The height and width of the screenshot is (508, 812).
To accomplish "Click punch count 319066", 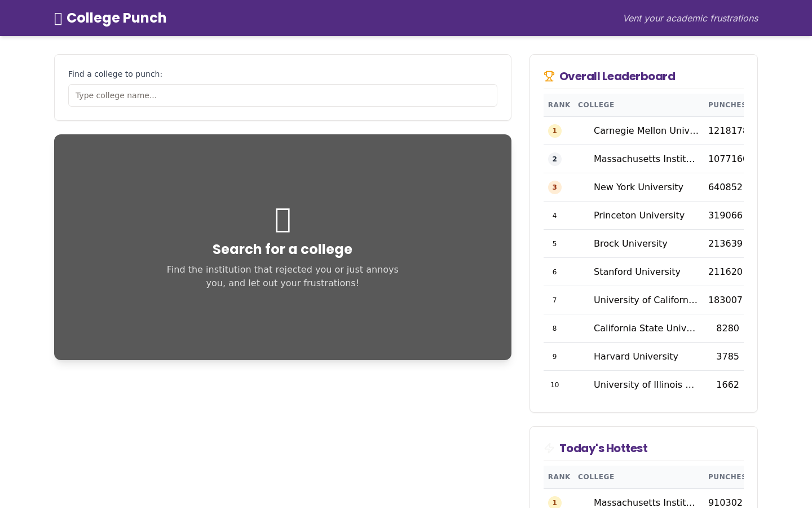I will click(x=725, y=216).
